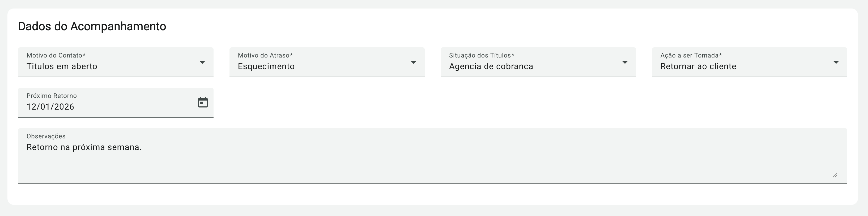Click the text "Retorno na próxima semana."
The width and height of the screenshot is (868, 216).
[x=84, y=147]
